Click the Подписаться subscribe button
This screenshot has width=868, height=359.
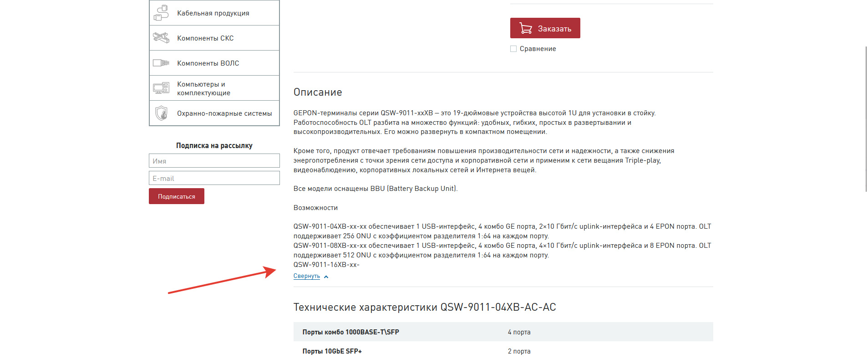click(x=177, y=196)
